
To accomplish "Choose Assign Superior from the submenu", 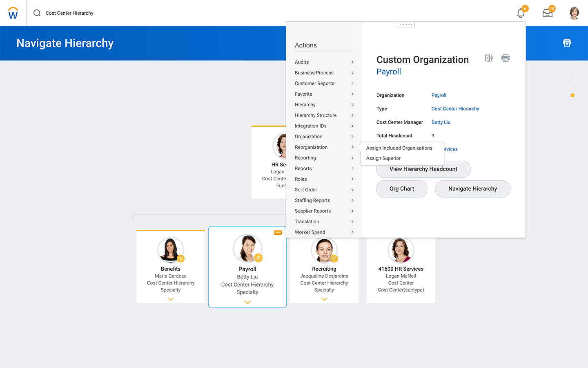I will (x=383, y=158).
